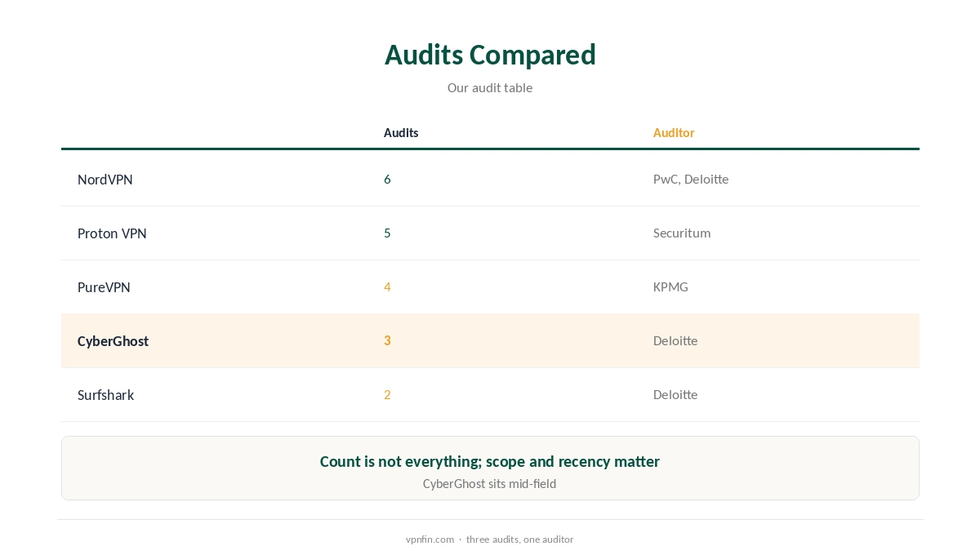Click the 'Securitum' auditor cell
Screen dimensions: 980x555
coord(682,233)
